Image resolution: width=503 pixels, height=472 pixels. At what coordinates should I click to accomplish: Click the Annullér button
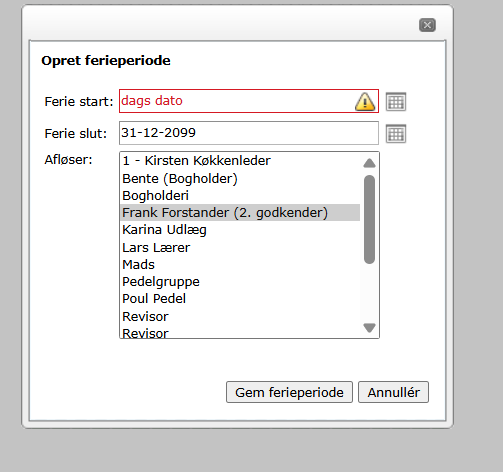393,392
